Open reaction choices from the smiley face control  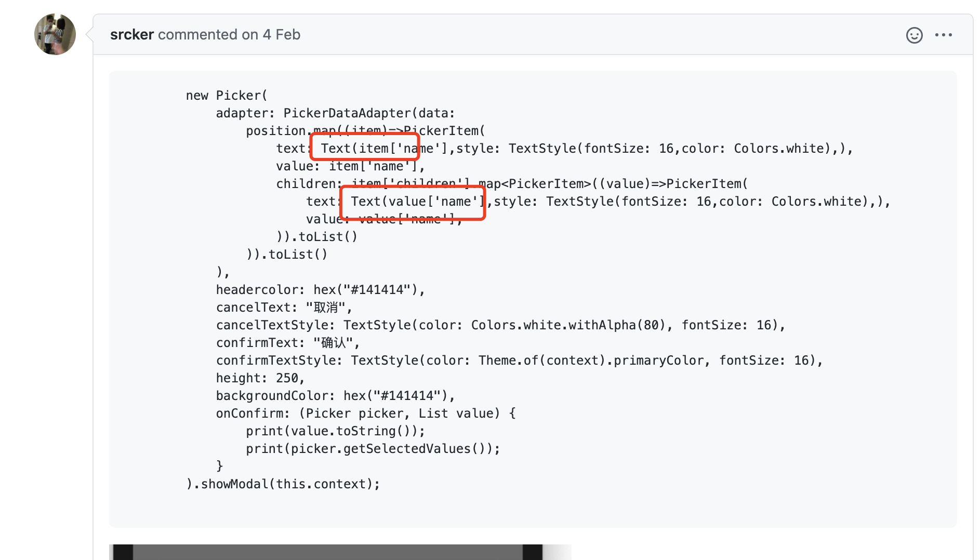[x=914, y=35]
